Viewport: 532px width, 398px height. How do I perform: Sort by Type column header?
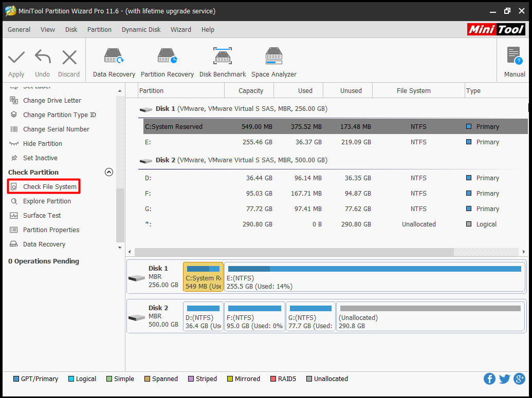coord(497,90)
